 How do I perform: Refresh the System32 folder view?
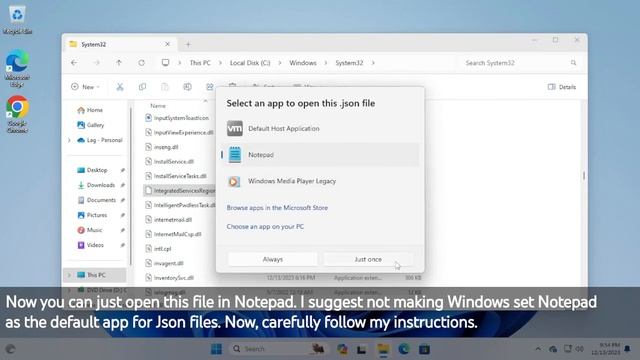click(141, 63)
